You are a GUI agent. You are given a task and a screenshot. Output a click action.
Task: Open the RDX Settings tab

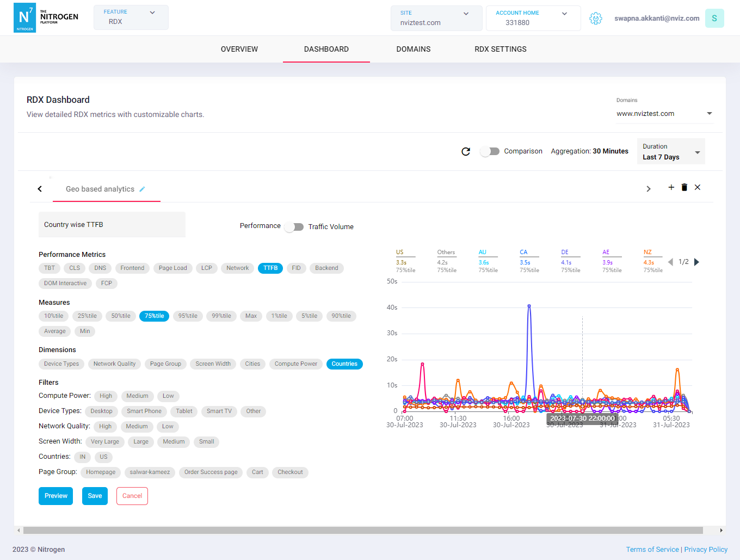tap(500, 49)
